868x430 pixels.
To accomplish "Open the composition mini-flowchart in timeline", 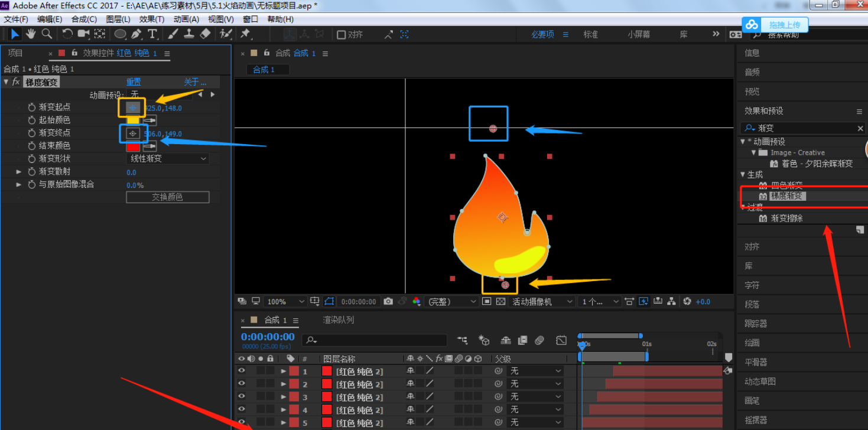I will [463, 340].
